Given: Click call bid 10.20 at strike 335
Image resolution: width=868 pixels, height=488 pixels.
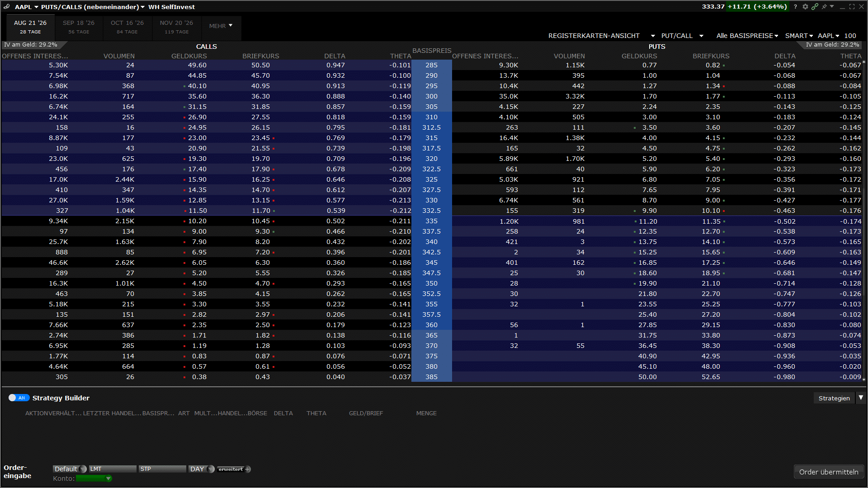Looking at the screenshot, I should pos(197,221).
